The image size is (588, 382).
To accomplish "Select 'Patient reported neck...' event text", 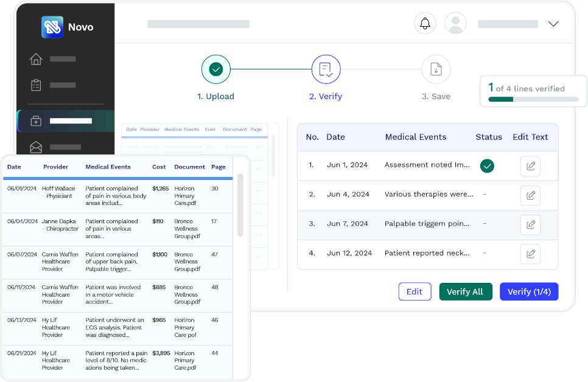I will [427, 253].
